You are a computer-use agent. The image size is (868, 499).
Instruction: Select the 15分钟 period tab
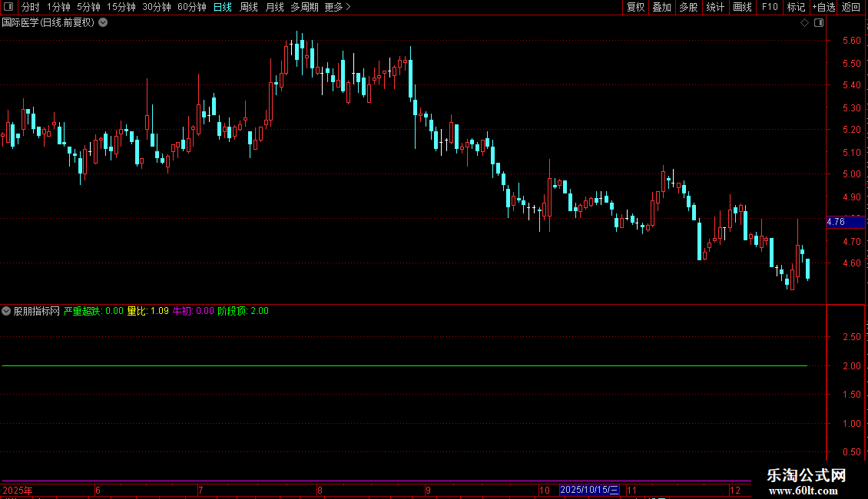point(121,7)
